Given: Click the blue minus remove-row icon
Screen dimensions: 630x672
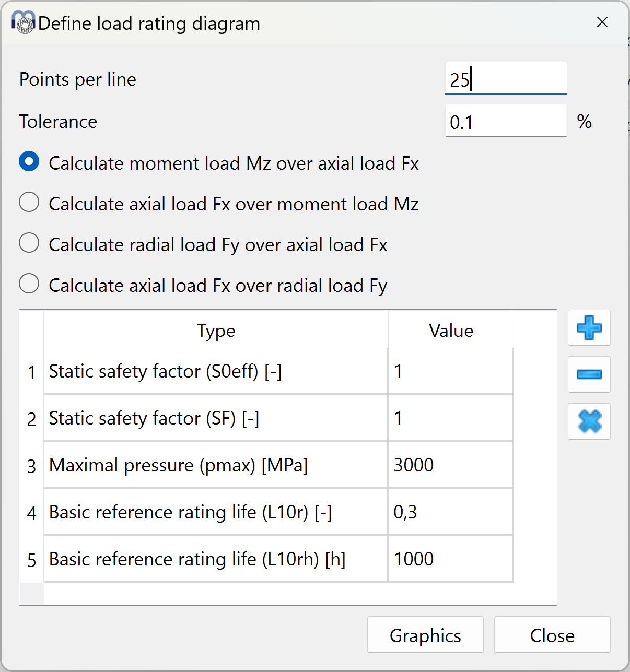Looking at the screenshot, I should (589, 374).
